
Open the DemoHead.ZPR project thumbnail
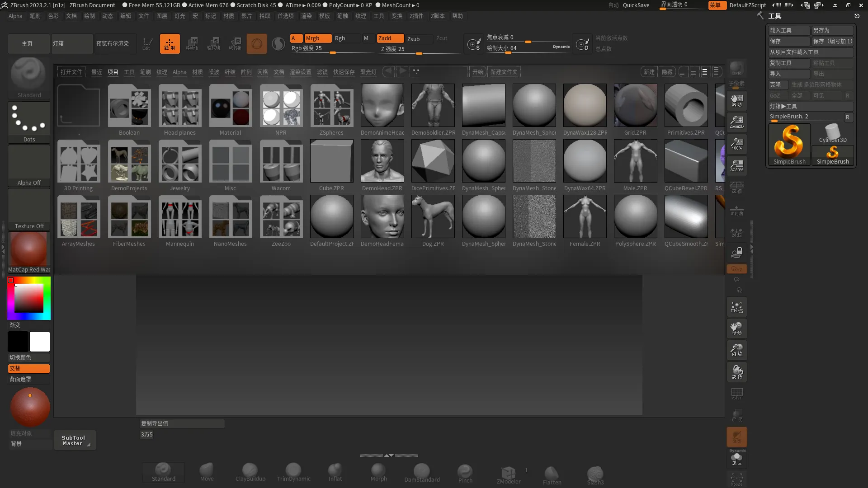coord(382,160)
